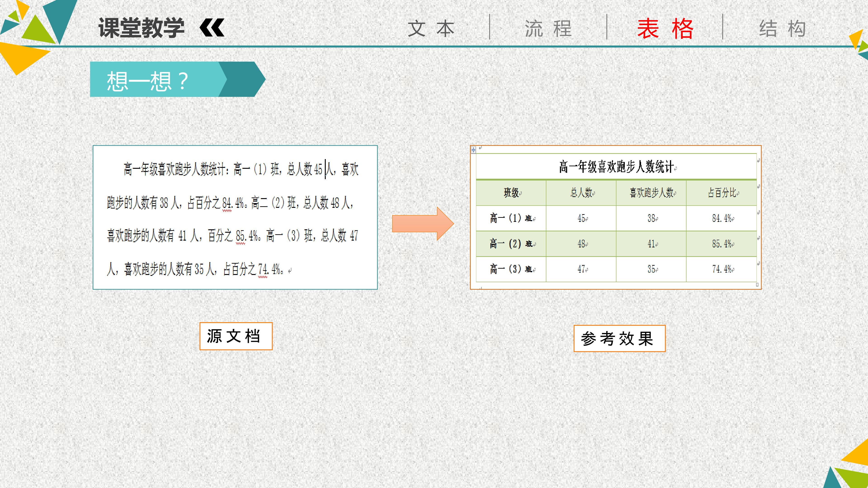Click the table title 高一年级喜欢跑步人数统计
Screen dimensions: 868x488
pyautogui.click(x=616, y=166)
